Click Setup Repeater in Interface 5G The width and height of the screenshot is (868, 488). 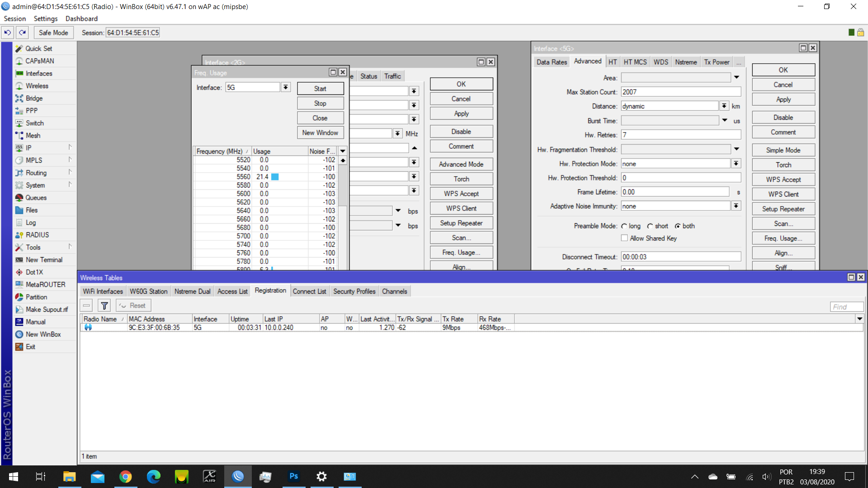783,209
